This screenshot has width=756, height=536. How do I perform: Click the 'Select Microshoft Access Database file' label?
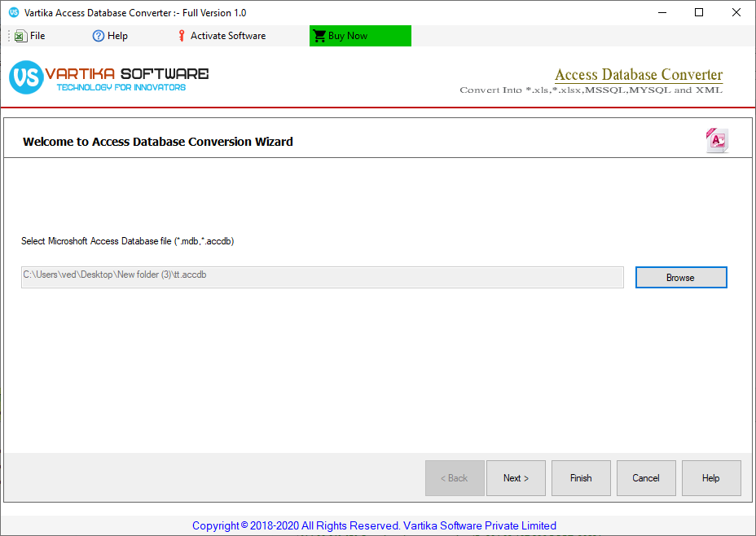tap(127, 241)
